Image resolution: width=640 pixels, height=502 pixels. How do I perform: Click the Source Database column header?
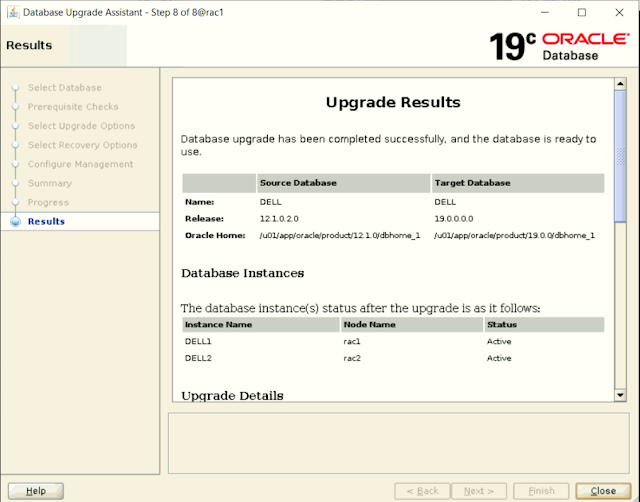pos(344,183)
